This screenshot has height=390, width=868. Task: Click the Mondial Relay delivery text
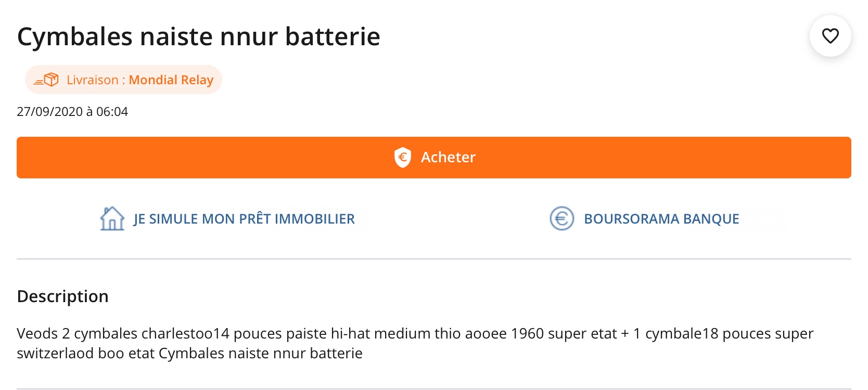click(x=171, y=80)
